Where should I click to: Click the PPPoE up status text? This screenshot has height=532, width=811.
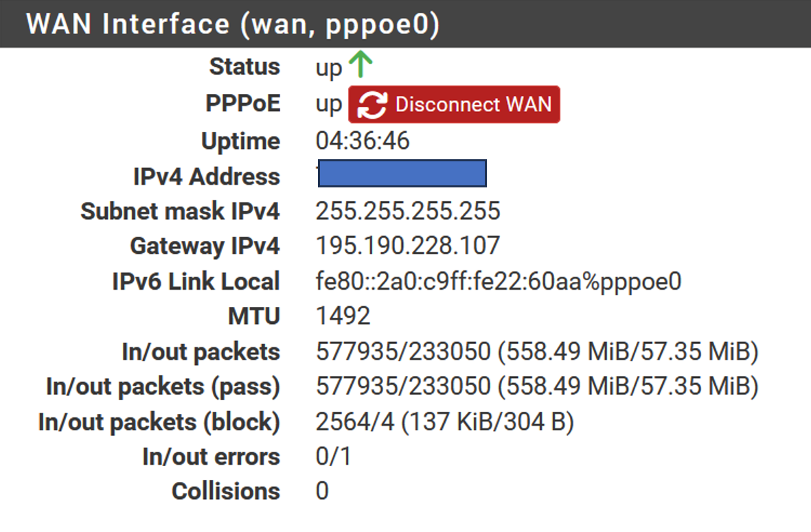(x=328, y=105)
